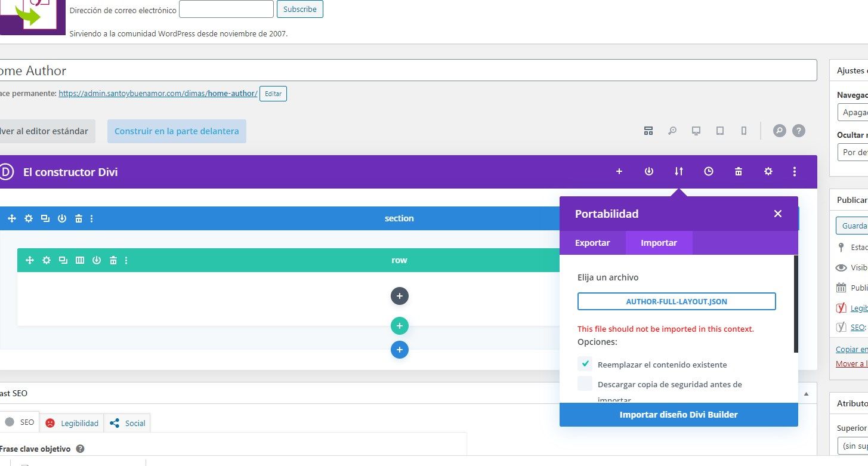Clear layout with purple bar trash icon
This screenshot has height=466, width=868.
(x=739, y=171)
